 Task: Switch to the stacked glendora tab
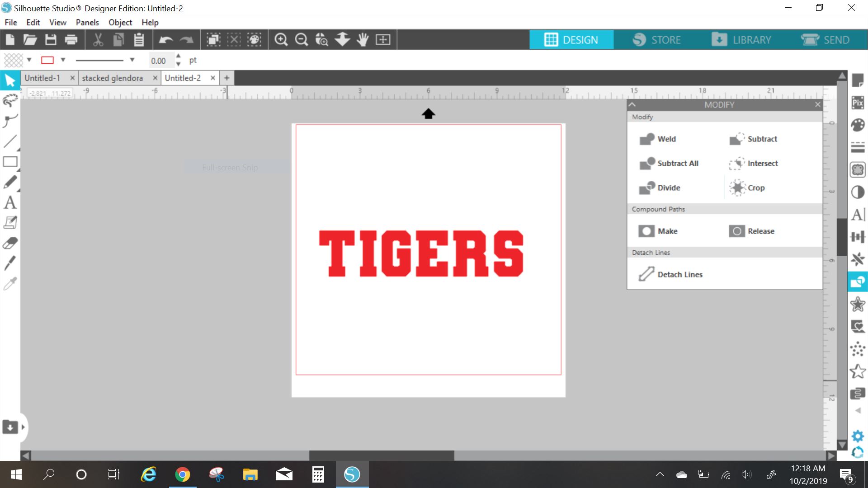[113, 78]
